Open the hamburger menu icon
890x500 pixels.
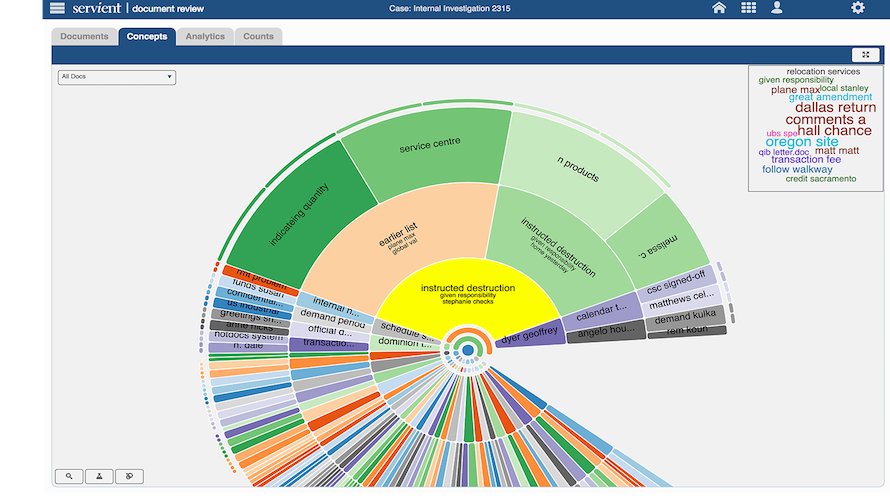coord(57,8)
